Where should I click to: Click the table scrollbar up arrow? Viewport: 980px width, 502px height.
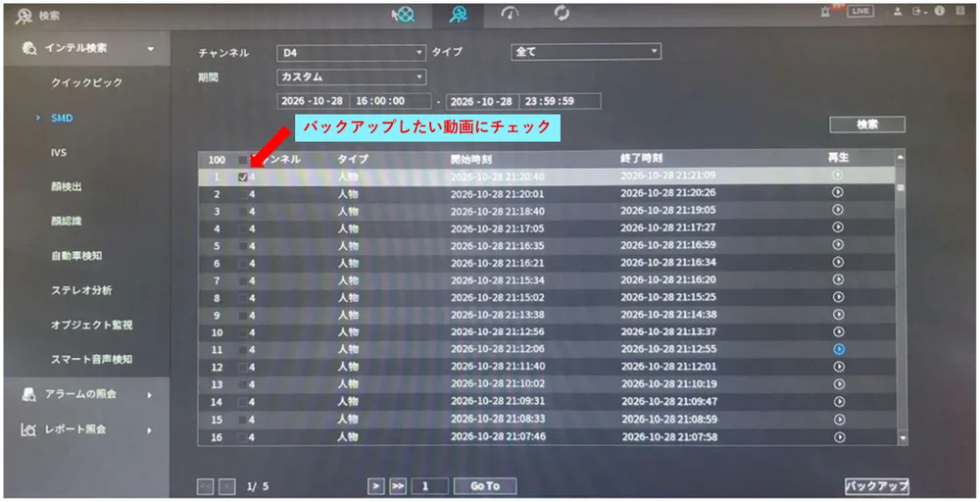(x=900, y=158)
